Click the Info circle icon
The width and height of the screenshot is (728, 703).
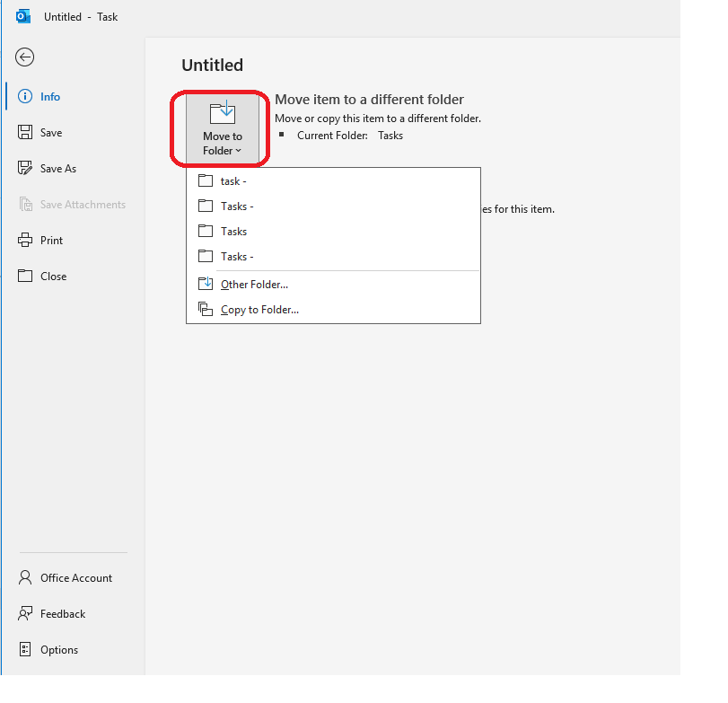coord(25,96)
